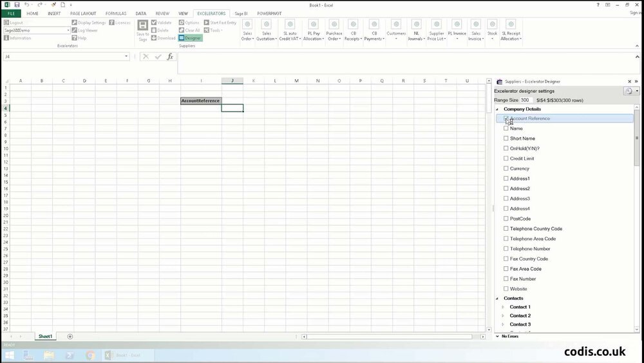Check the Telephone Number checkbox
The height and width of the screenshot is (363, 644).
506,249
